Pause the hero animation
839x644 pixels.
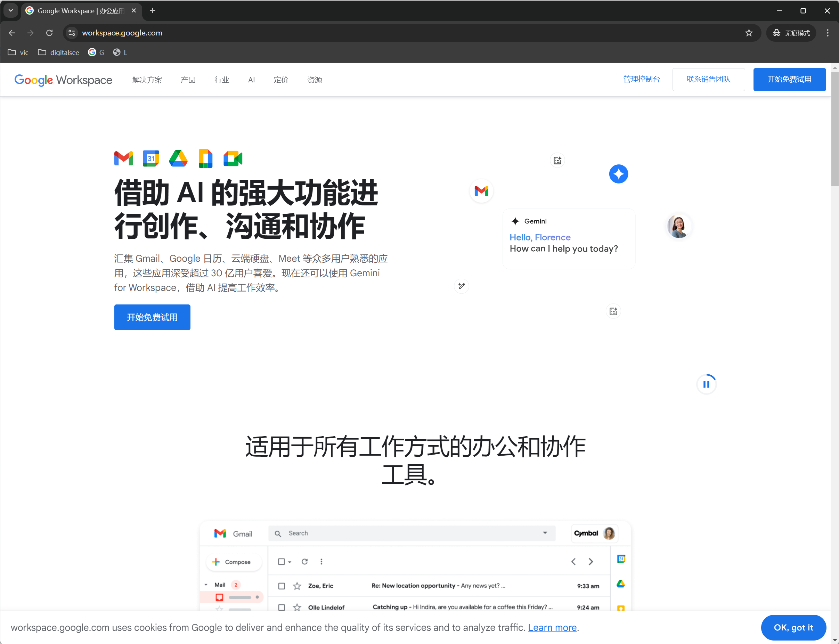(x=706, y=384)
